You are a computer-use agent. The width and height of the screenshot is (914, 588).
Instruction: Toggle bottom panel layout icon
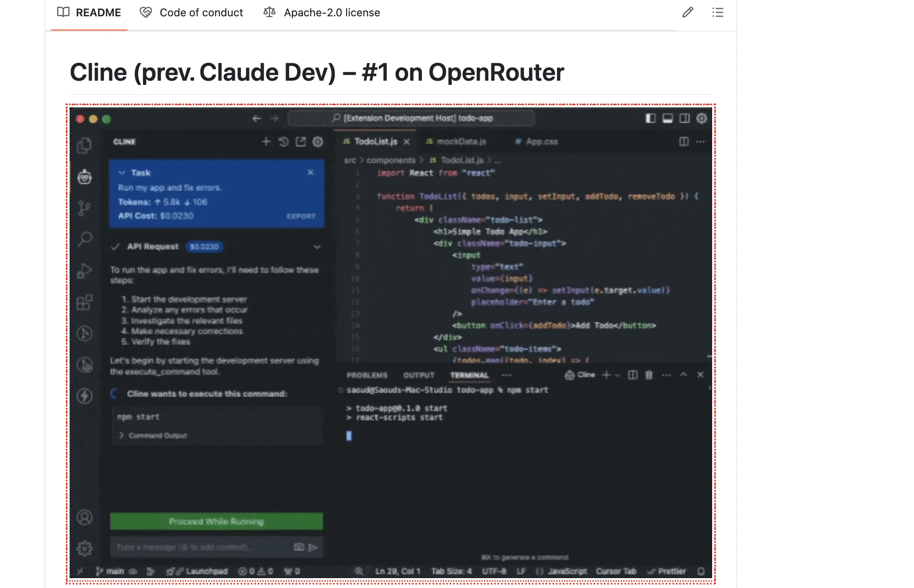point(667,118)
